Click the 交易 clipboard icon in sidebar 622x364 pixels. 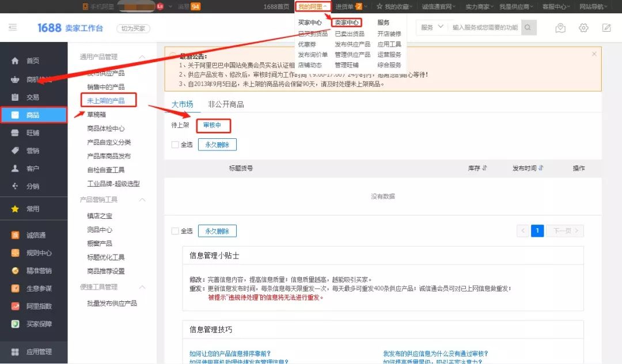pos(15,97)
